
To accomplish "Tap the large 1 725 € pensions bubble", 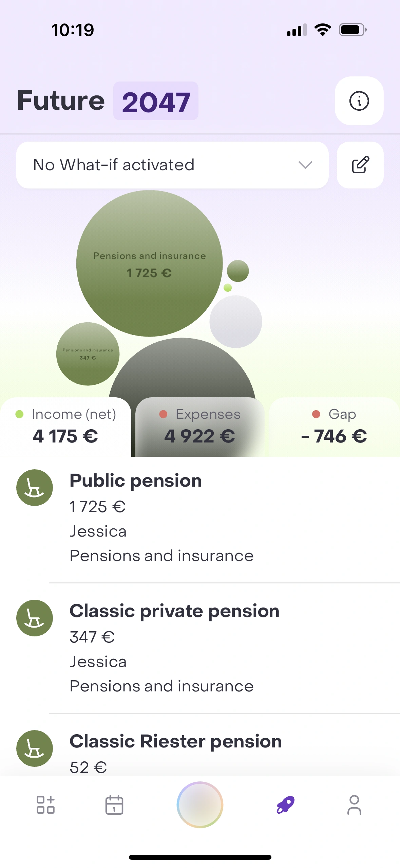I will coord(149,264).
